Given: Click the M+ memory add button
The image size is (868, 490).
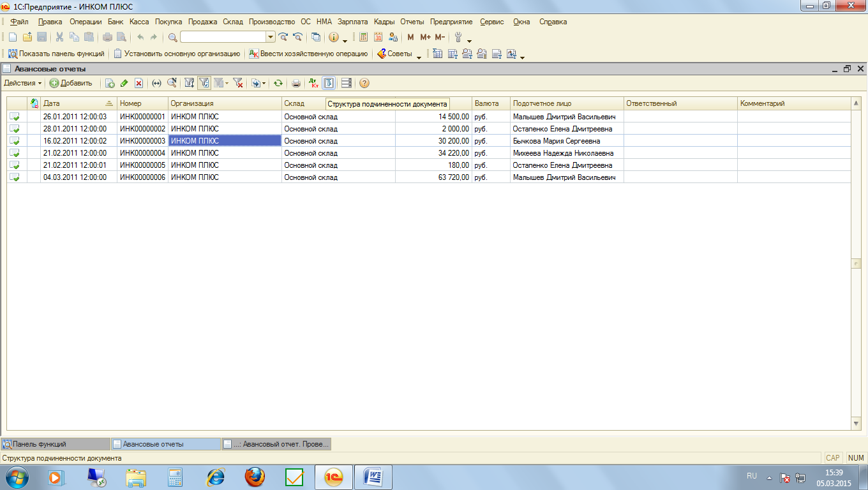Looking at the screenshot, I should click(x=425, y=37).
